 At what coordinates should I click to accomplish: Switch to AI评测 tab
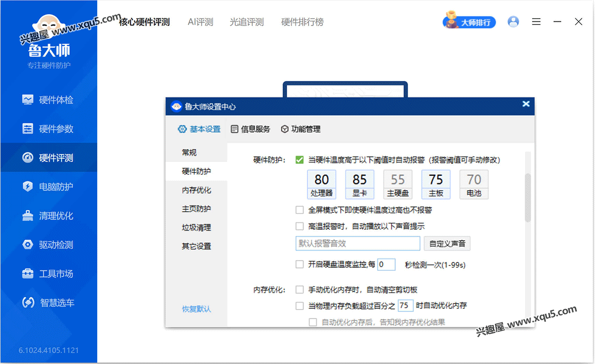tap(200, 22)
